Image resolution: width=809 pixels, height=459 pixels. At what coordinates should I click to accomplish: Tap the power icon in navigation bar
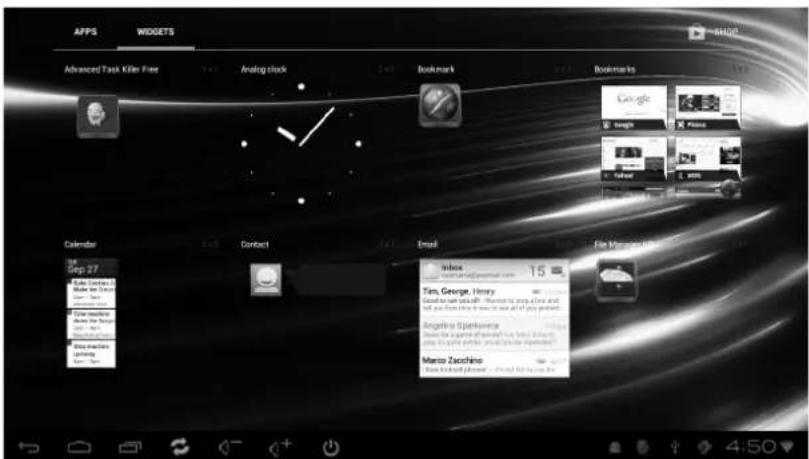331,448
